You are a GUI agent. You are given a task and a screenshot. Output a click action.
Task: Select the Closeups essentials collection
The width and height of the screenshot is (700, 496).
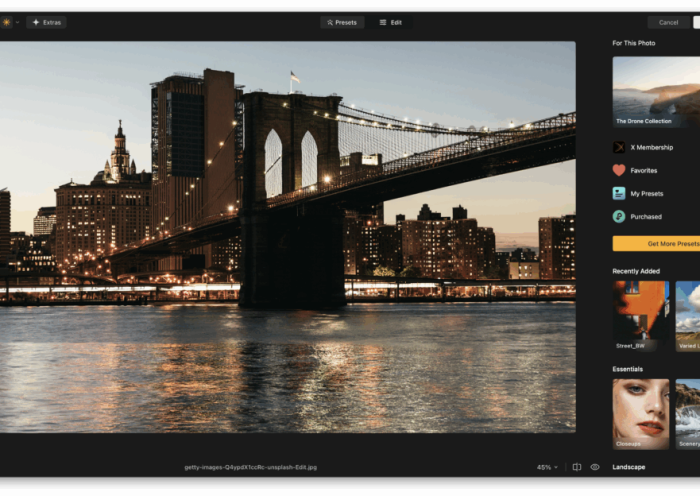click(x=641, y=412)
